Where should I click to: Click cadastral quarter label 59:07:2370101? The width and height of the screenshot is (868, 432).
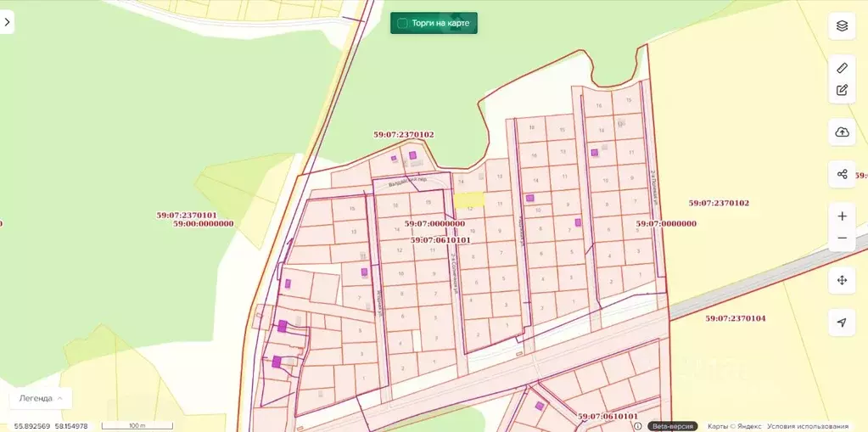[x=187, y=215]
